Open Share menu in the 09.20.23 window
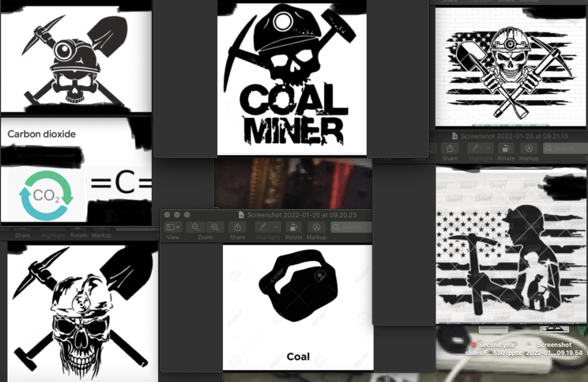588x382 pixels. click(x=237, y=227)
